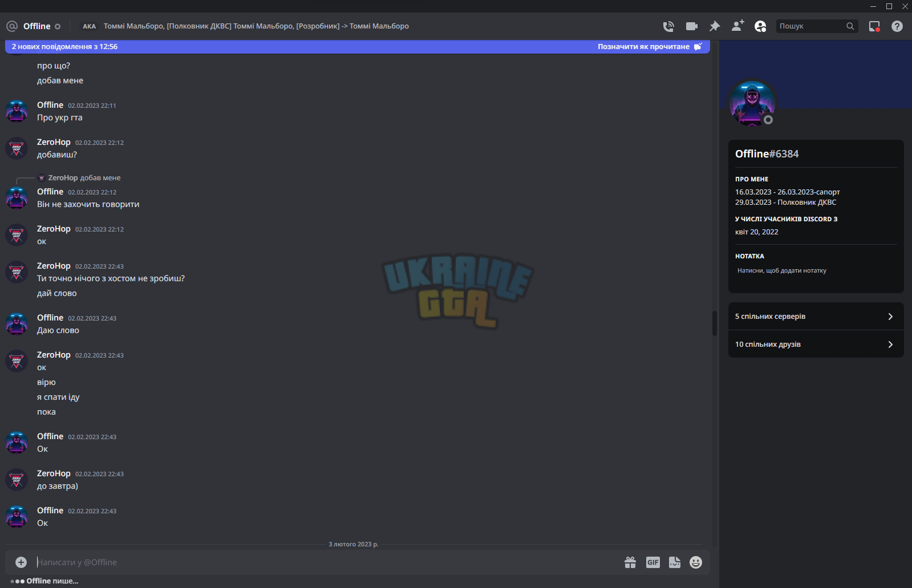Click "Позначити як прочитане" button
Viewport: 912px width, 588px height.
click(650, 47)
